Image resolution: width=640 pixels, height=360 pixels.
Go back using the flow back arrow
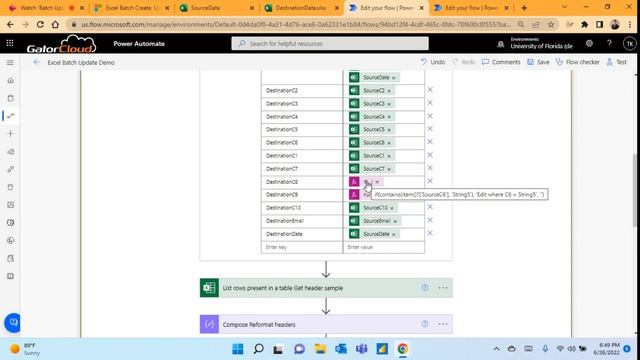click(37, 62)
